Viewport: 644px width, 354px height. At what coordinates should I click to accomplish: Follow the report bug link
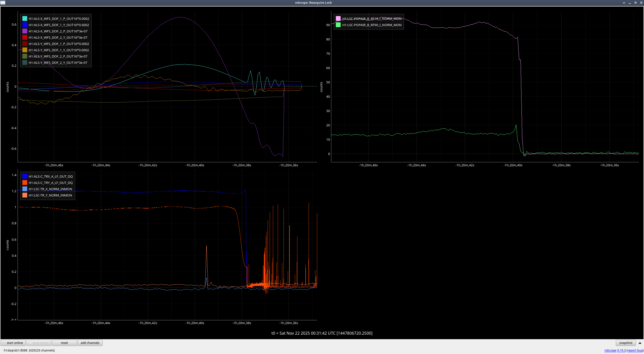635,350
